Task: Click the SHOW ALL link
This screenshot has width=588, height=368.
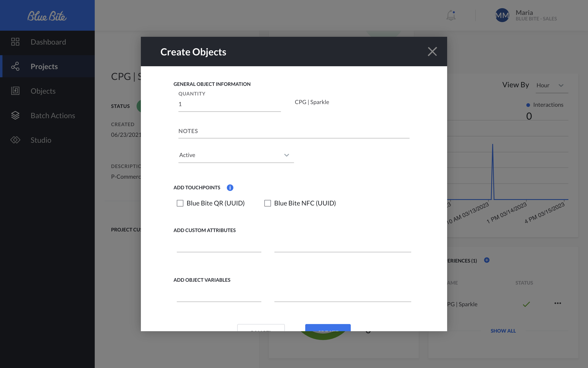Action: coord(503,331)
